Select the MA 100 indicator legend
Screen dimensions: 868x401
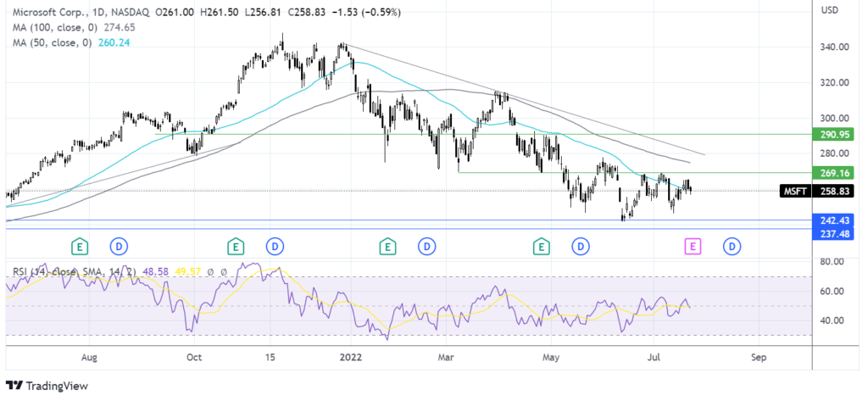(64, 28)
